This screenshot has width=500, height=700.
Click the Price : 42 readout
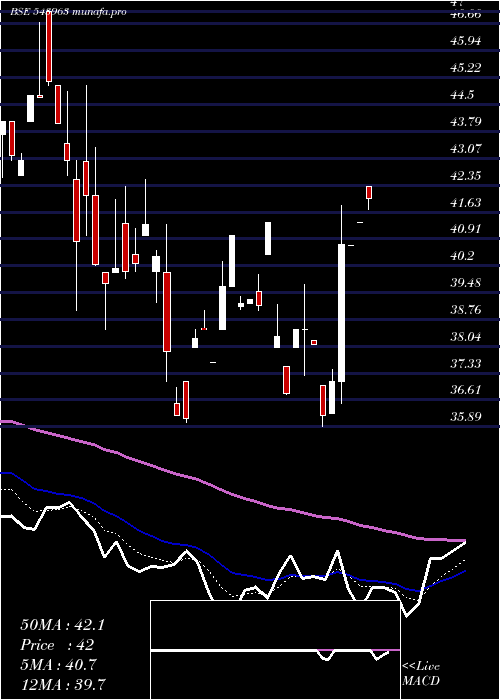click(57, 645)
